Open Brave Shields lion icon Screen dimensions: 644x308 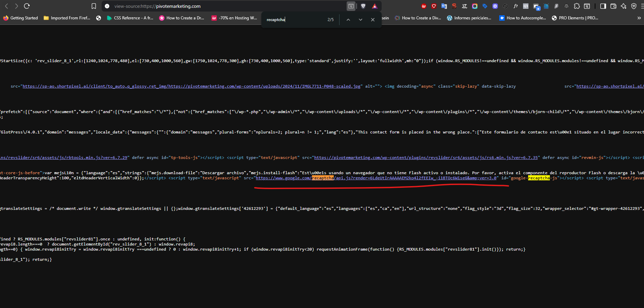tap(363, 6)
